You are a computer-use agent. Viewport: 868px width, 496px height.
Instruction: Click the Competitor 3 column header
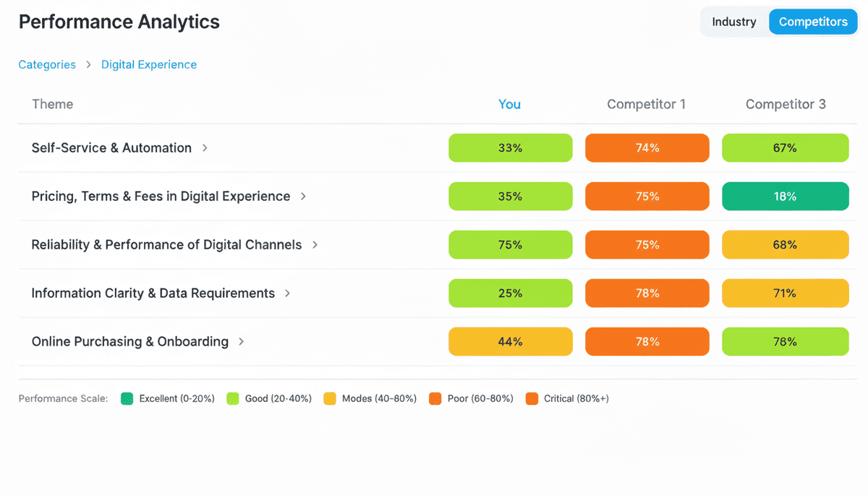click(x=786, y=104)
